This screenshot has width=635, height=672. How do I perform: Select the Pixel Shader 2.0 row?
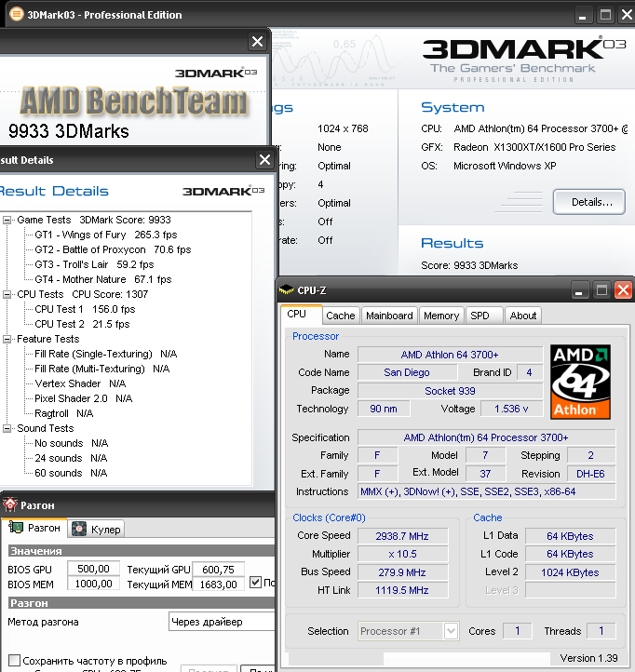(83, 398)
